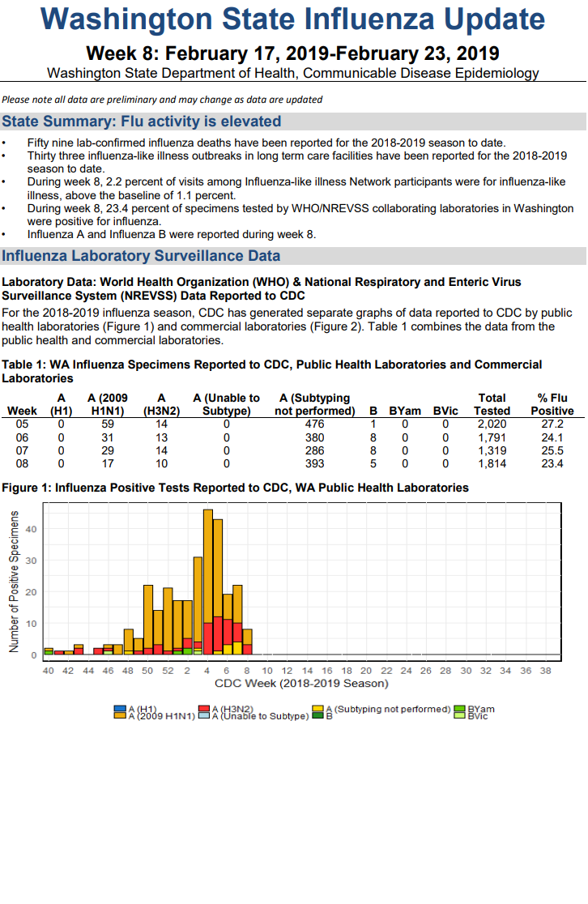Select the Influenza Laboratory Surveillance Data heading

click(141, 255)
